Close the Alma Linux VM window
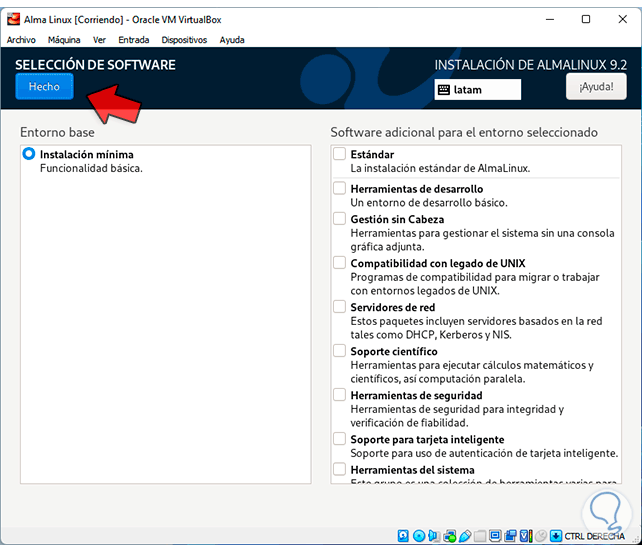Viewport: 642px width, 552px height. tap(622, 19)
